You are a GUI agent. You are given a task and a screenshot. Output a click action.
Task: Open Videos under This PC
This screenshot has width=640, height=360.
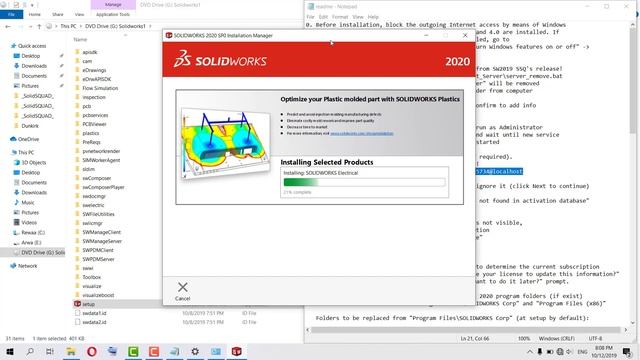(29, 222)
